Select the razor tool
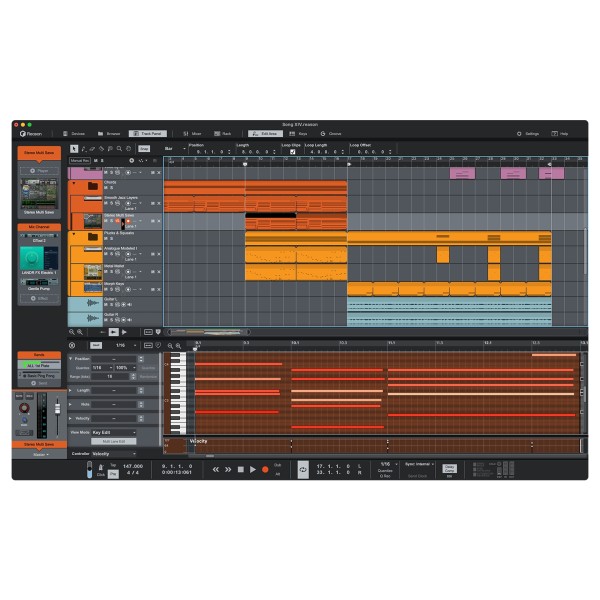The width and height of the screenshot is (600, 600). tap(101, 149)
